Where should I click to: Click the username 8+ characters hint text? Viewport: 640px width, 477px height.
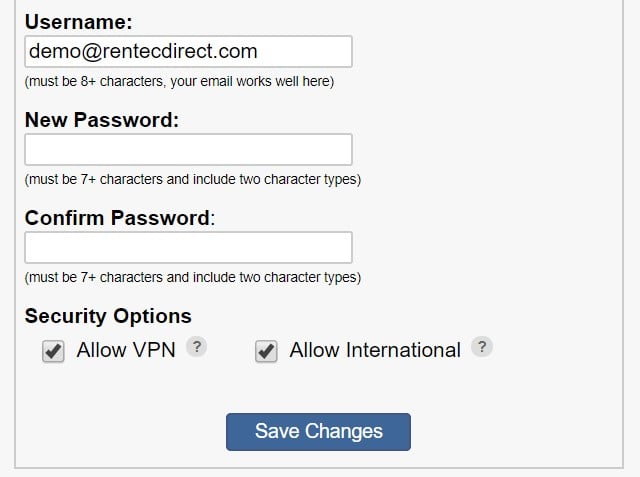point(179,81)
